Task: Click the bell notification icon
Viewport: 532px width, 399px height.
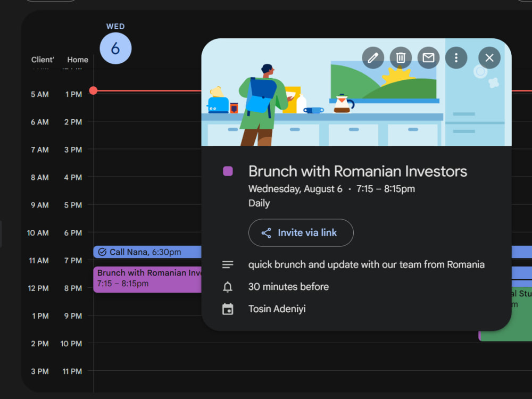Action: pyautogui.click(x=228, y=287)
